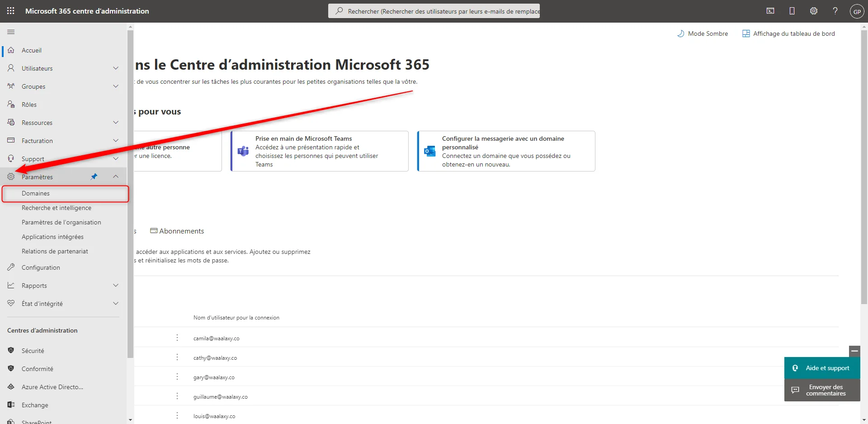This screenshot has width=868, height=424.
Task: Click the Azure Active Directory icon
Action: [x=11, y=387]
